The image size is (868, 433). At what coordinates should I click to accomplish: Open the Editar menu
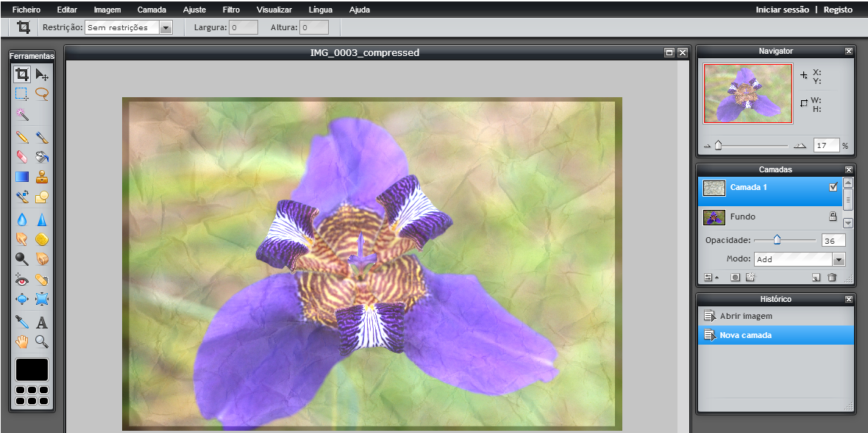tap(67, 10)
